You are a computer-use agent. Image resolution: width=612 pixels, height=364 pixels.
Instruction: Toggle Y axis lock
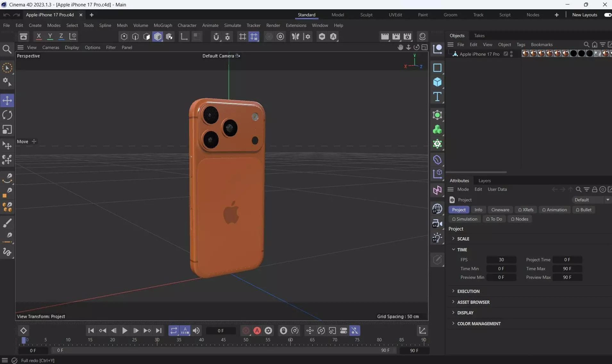(x=50, y=36)
